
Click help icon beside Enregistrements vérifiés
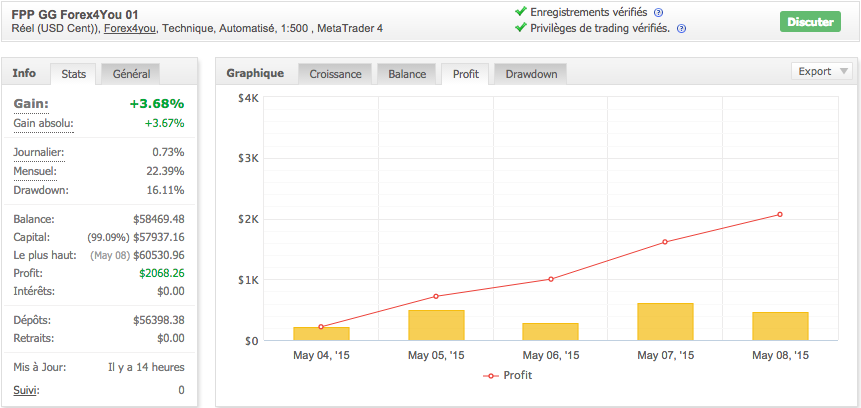(658, 12)
